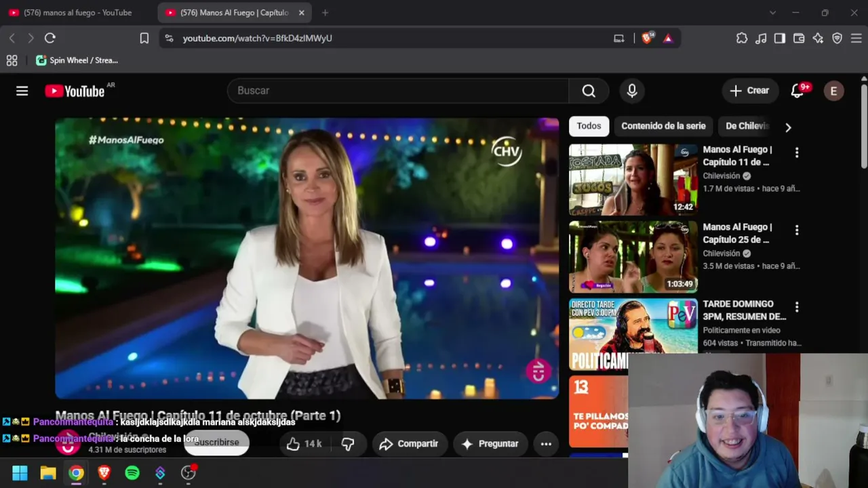Screen dimensions: 868x488
Task: Focus the Buscar search field
Action: 398,91
